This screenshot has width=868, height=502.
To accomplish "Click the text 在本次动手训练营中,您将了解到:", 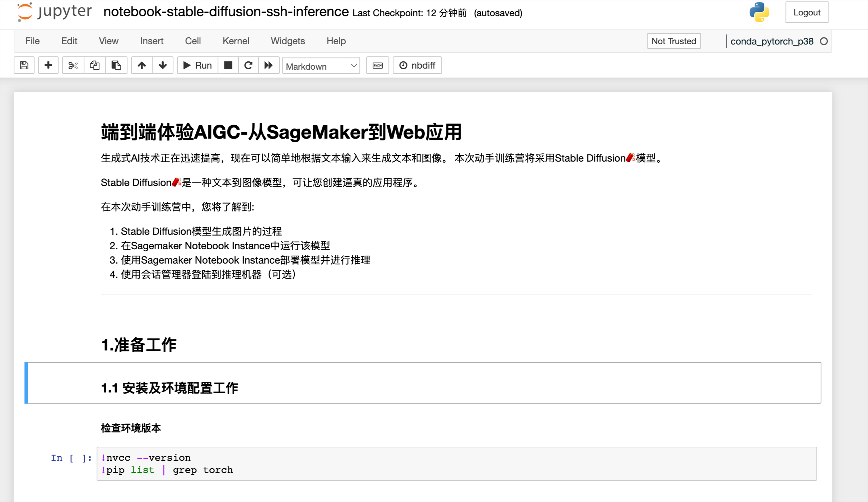I will pyautogui.click(x=178, y=207).
